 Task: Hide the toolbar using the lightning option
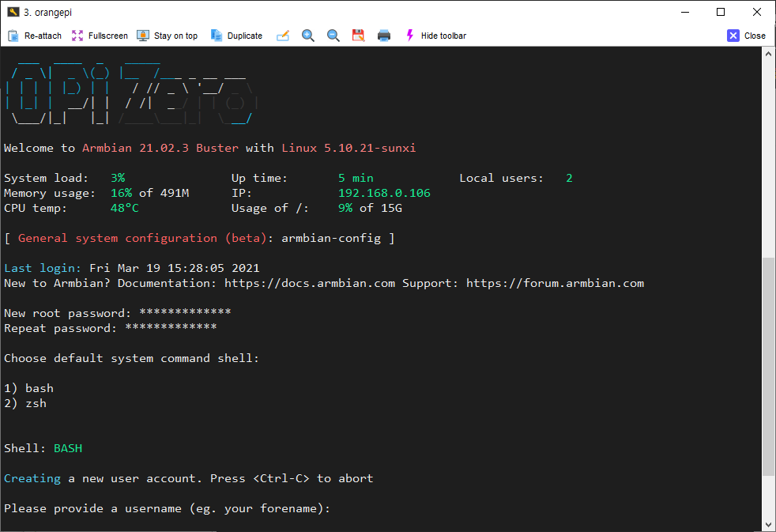point(435,36)
